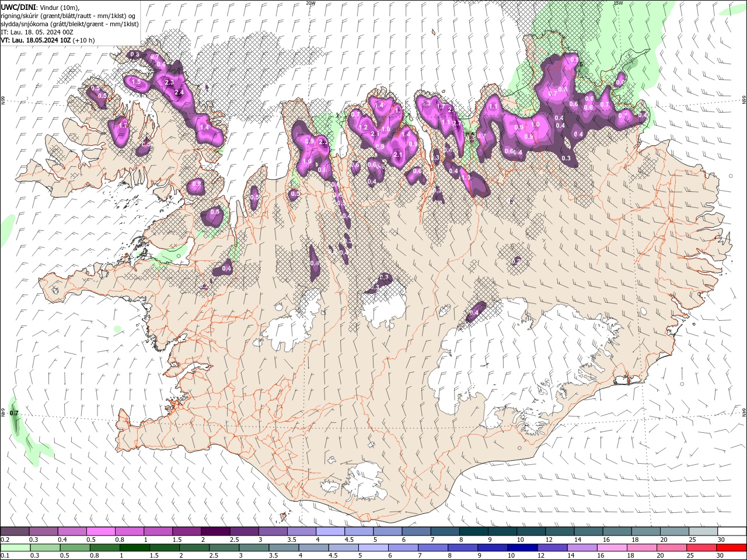Select darkest green lower swatch between 1 and 1.5
This screenshot has width=747, height=560.
pyautogui.click(x=135, y=548)
